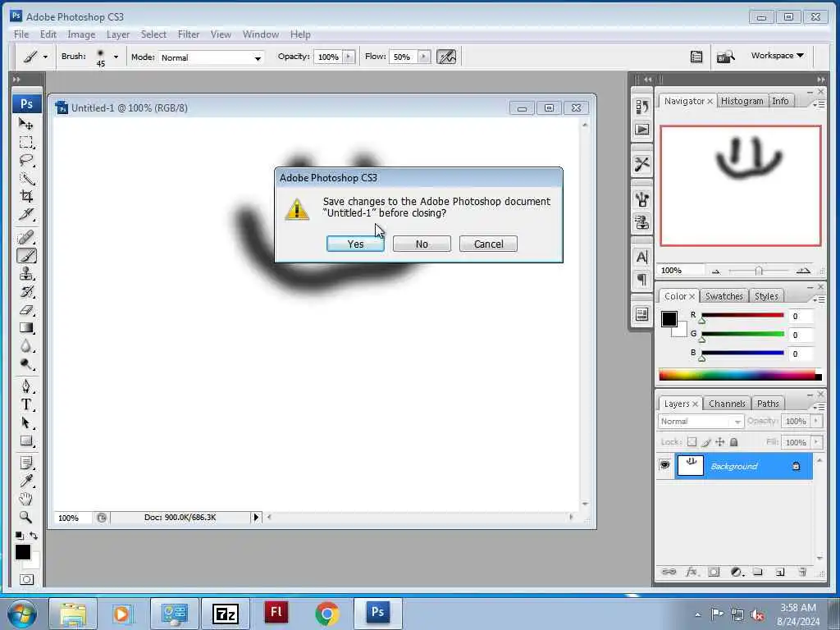Select the Hand tool
Viewport: 840px width, 630px height.
pos(25,499)
